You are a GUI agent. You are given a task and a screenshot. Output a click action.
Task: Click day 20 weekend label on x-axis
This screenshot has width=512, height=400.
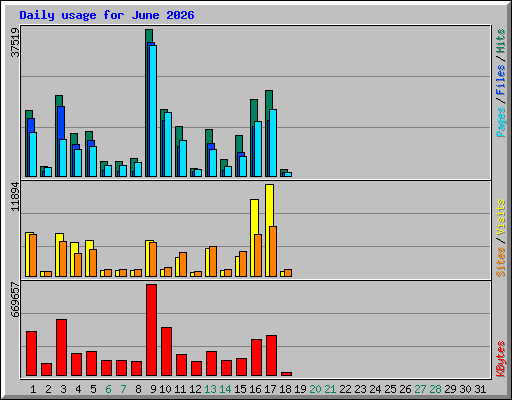pos(315,389)
